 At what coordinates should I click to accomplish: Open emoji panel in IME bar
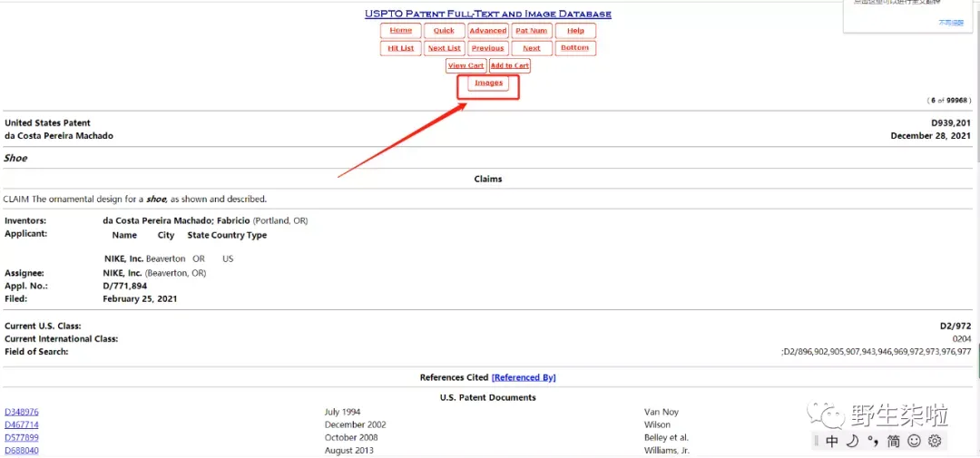tap(915, 441)
